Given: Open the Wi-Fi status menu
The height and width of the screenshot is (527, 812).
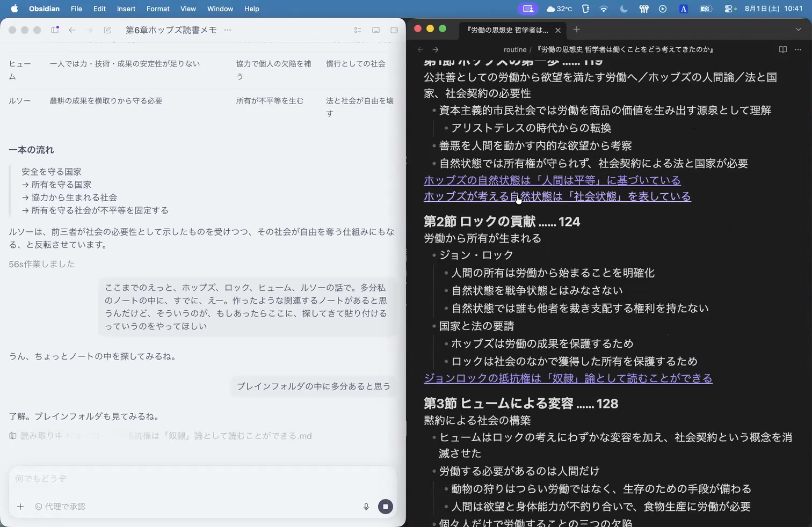Looking at the screenshot, I should [604, 9].
